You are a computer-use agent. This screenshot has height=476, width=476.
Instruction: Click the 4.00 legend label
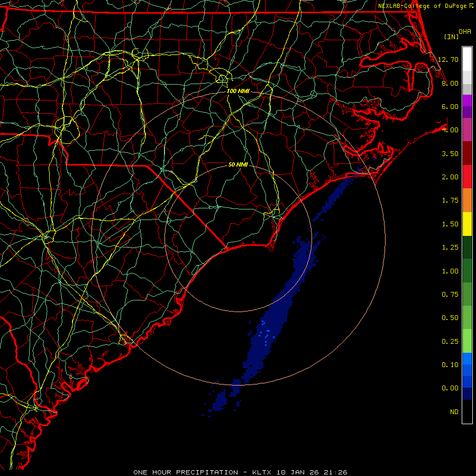tap(450, 130)
